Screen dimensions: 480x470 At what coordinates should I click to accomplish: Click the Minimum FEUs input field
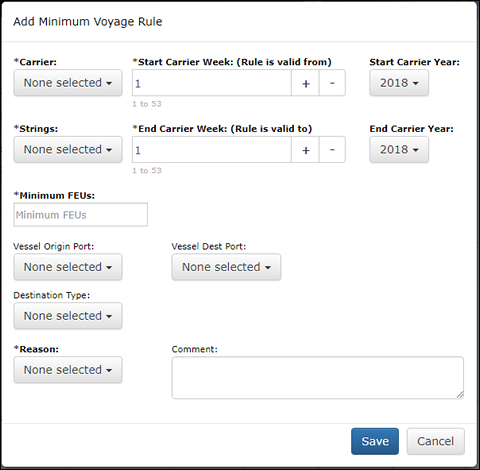point(80,215)
